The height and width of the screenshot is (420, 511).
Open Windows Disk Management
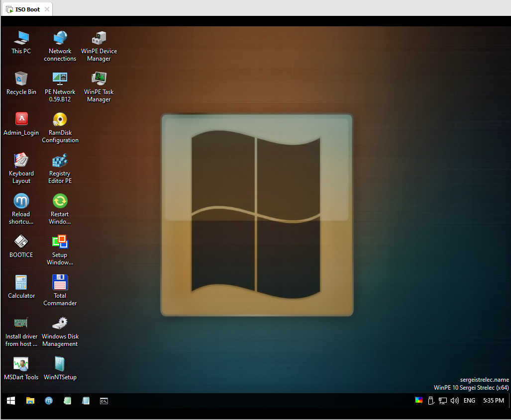pos(60,332)
